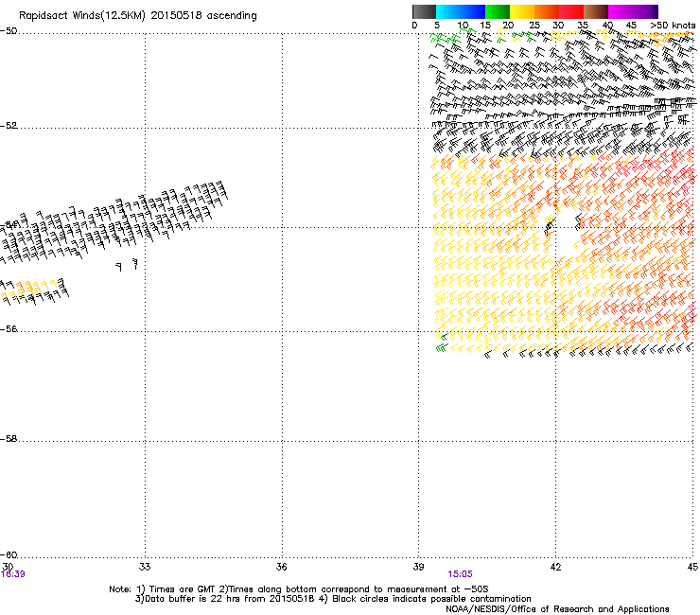
Task: Click the orange 25-30 knots color segment
Action: (547, 11)
